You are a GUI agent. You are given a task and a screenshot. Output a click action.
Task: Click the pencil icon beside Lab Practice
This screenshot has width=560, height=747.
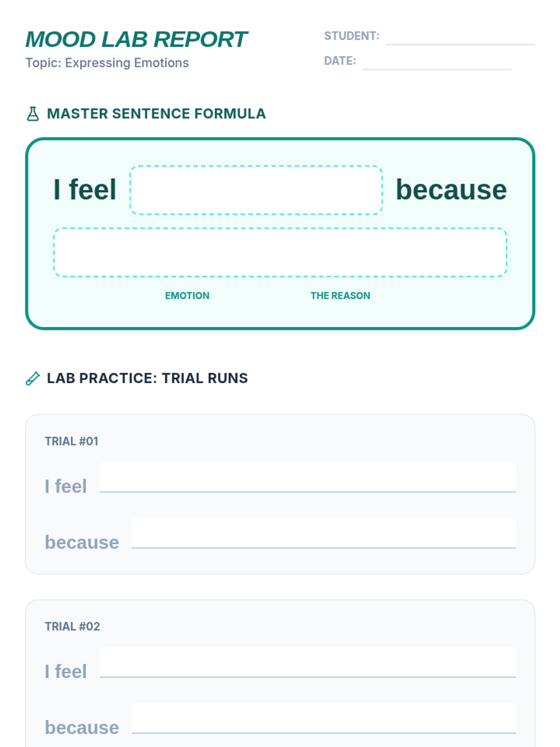pyautogui.click(x=33, y=378)
